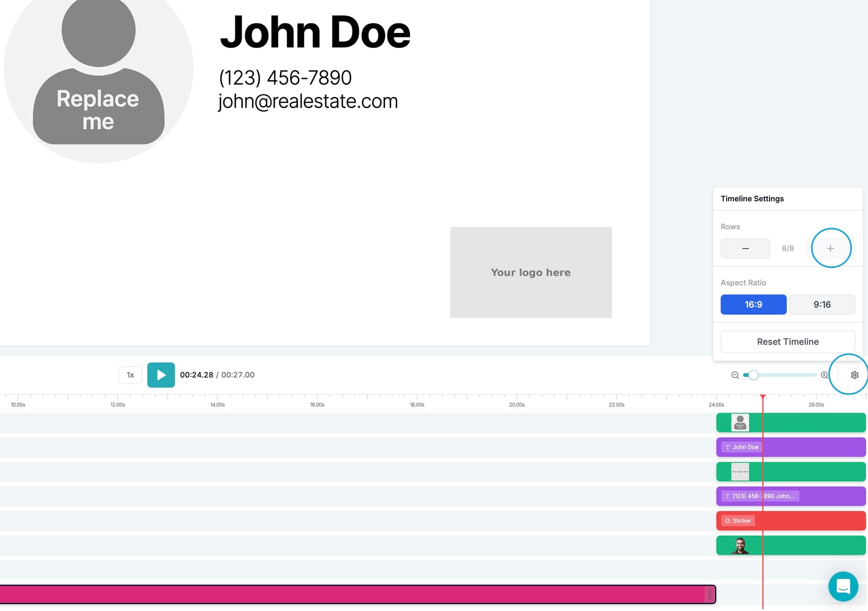Click the timeline settings gear icon
The height and width of the screenshot is (611, 868).
click(854, 375)
